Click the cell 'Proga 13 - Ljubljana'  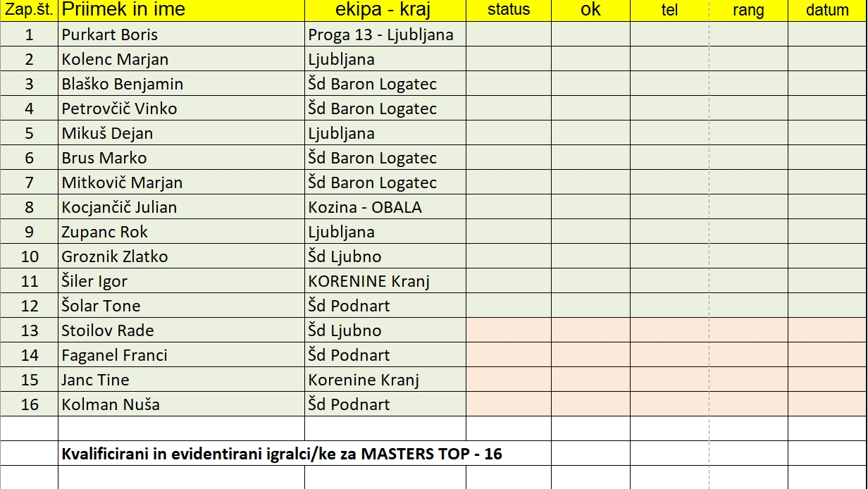pyautogui.click(x=385, y=35)
